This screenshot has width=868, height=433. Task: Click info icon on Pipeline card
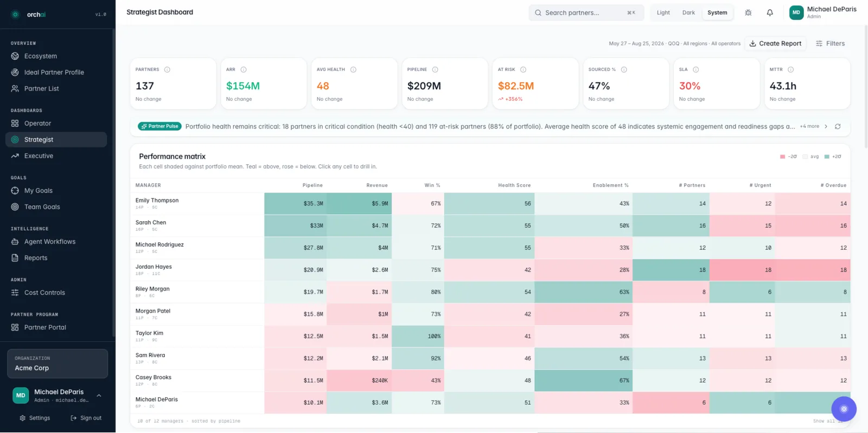[435, 69]
